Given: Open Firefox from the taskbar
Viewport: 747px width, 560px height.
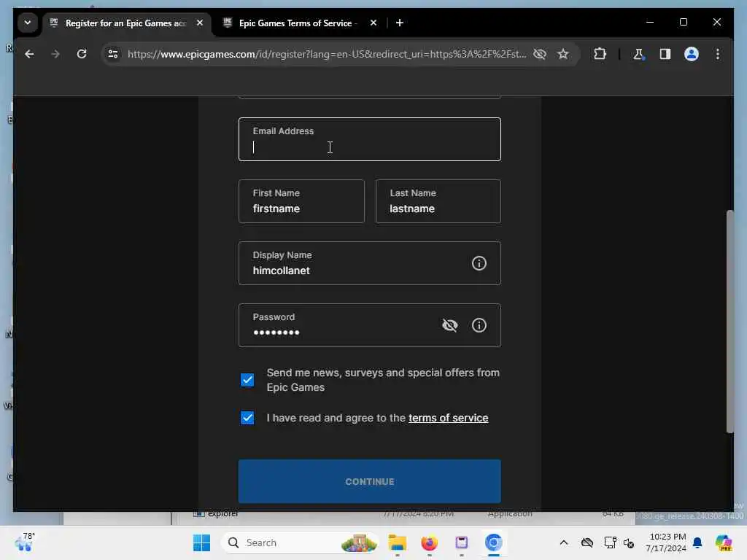Looking at the screenshot, I should [429, 542].
